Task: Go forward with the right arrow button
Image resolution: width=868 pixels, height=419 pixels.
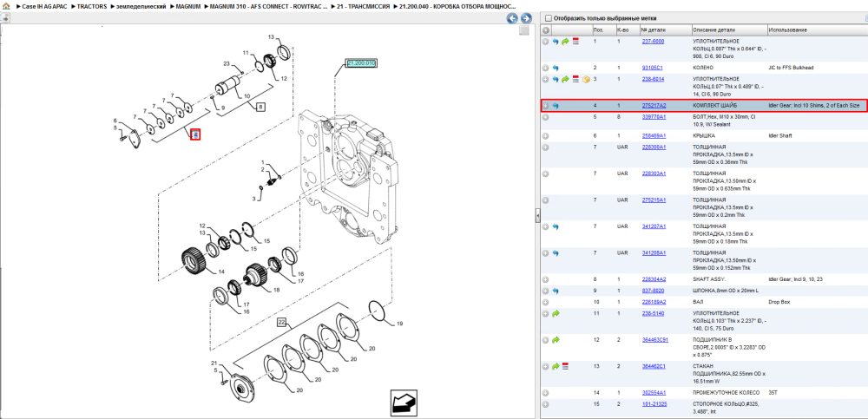Action: point(526,18)
